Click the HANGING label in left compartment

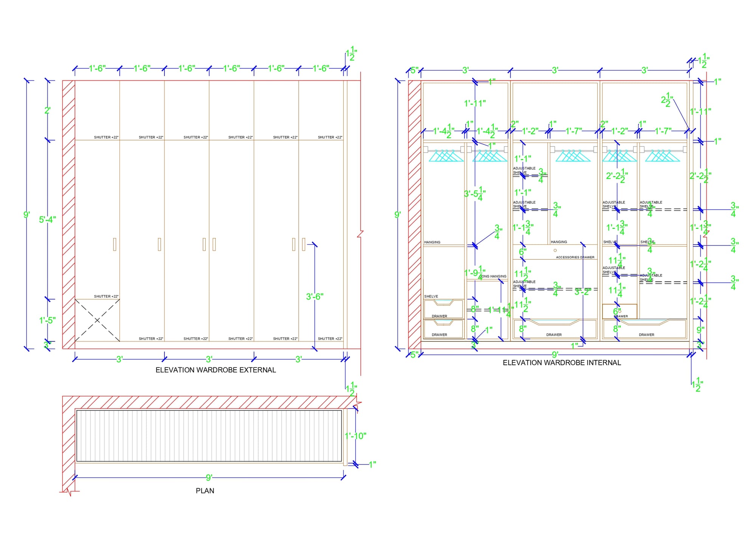point(432,242)
